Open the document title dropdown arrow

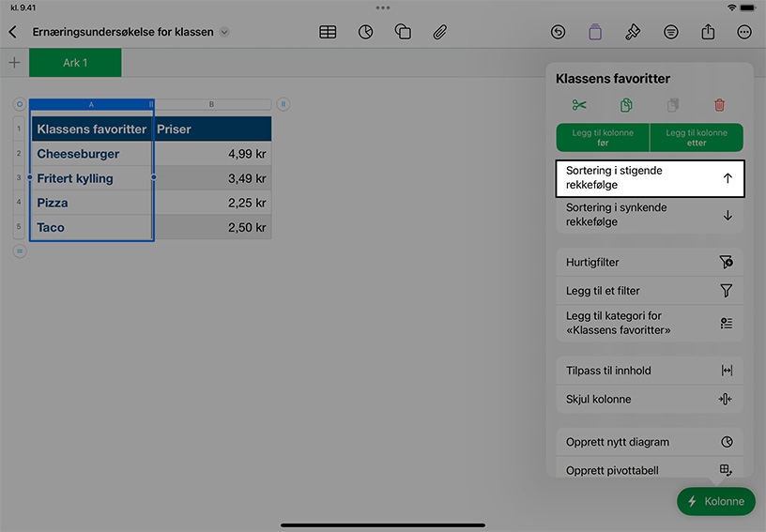click(224, 32)
